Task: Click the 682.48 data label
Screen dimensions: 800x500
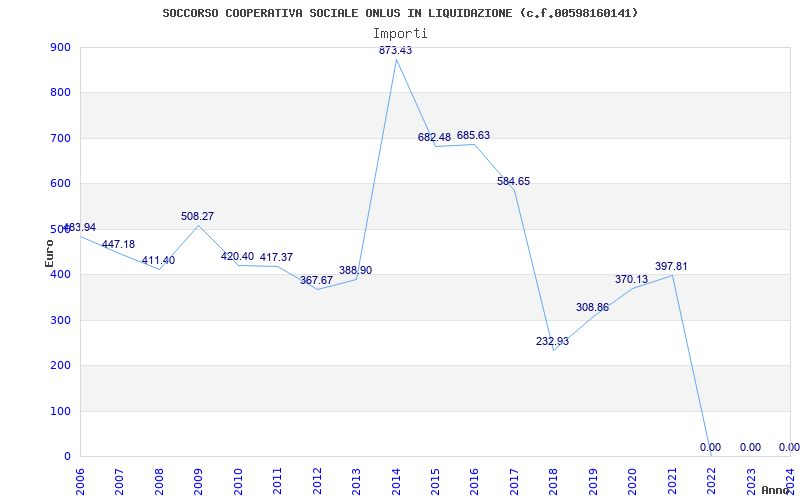Action: 434,137
